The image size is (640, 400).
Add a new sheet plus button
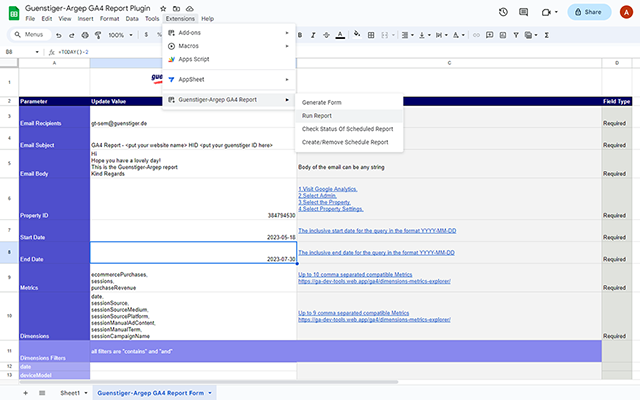25,393
